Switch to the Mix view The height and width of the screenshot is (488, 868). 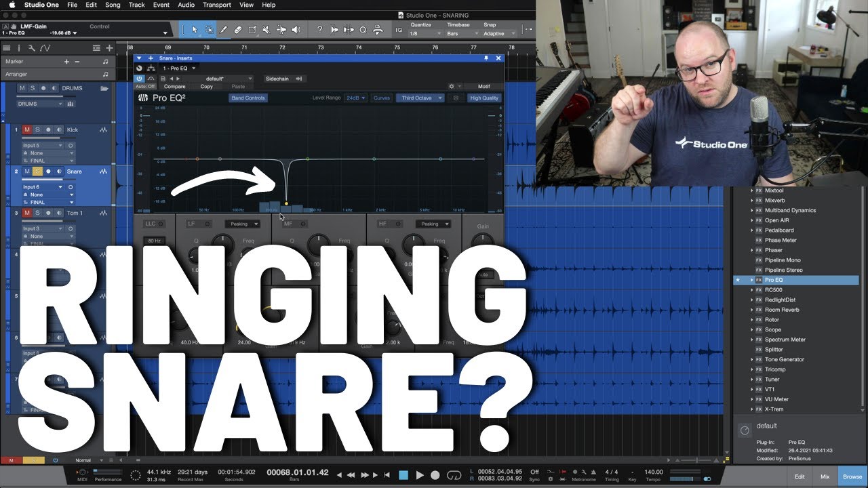coord(825,476)
